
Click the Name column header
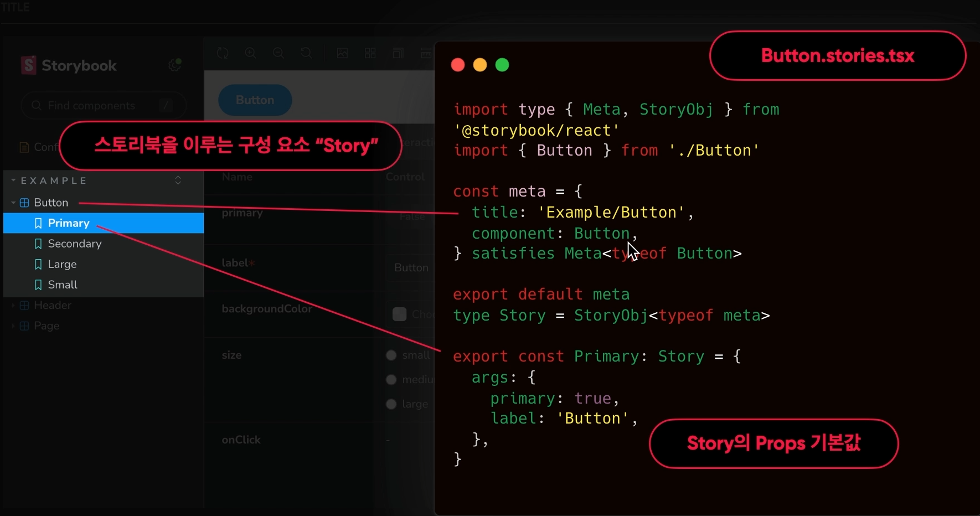pyautogui.click(x=237, y=177)
